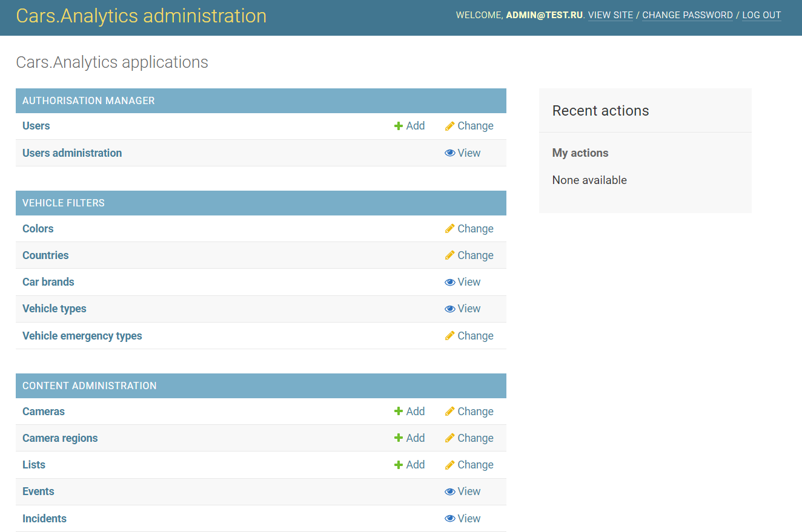Screen dimensions: 802x532
Task: Click pencil icon in Vehicle emergency types row
Action: (x=449, y=336)
